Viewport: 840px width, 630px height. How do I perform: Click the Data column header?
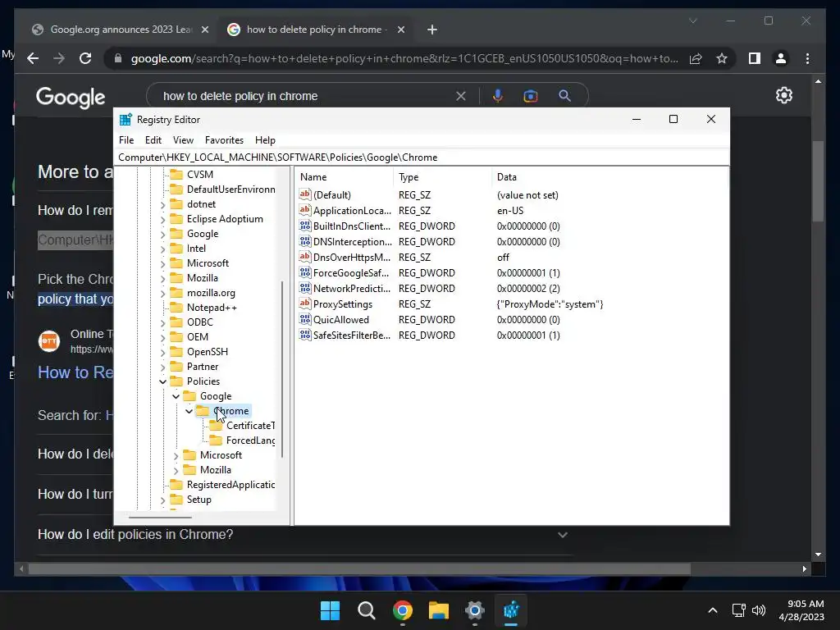(x=609, y=177)
